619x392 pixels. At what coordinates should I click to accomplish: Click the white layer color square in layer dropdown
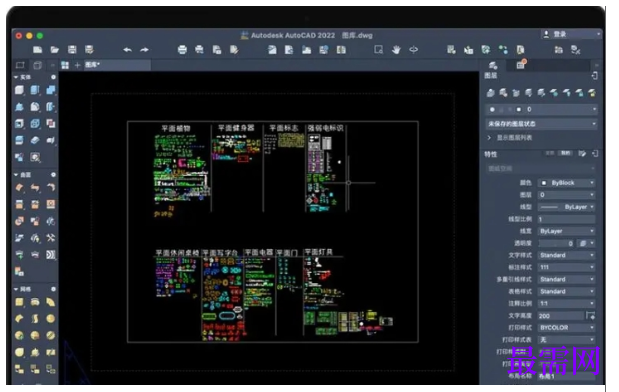pyautogui.click(x=519, y=109)
